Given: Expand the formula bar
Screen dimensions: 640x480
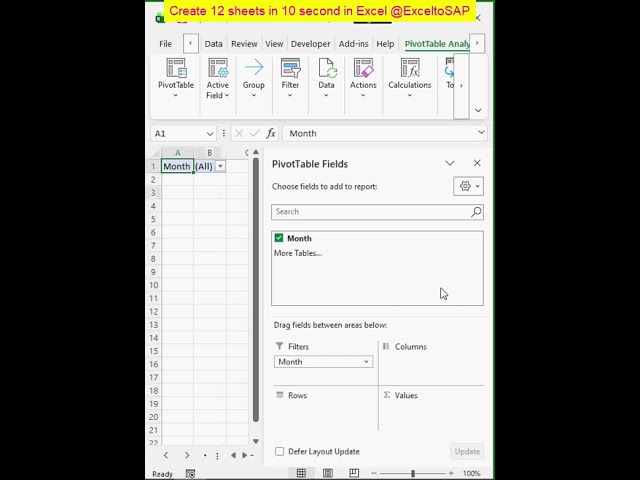Looking at the screenshot, I should pos(481,132).
